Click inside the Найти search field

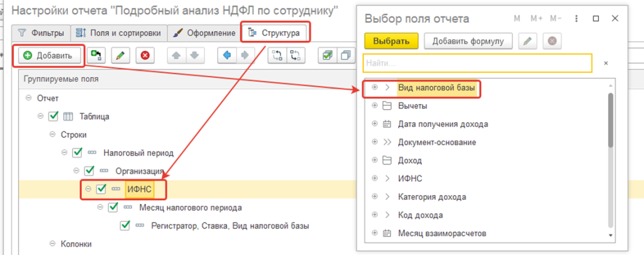(x=477, y=63)
